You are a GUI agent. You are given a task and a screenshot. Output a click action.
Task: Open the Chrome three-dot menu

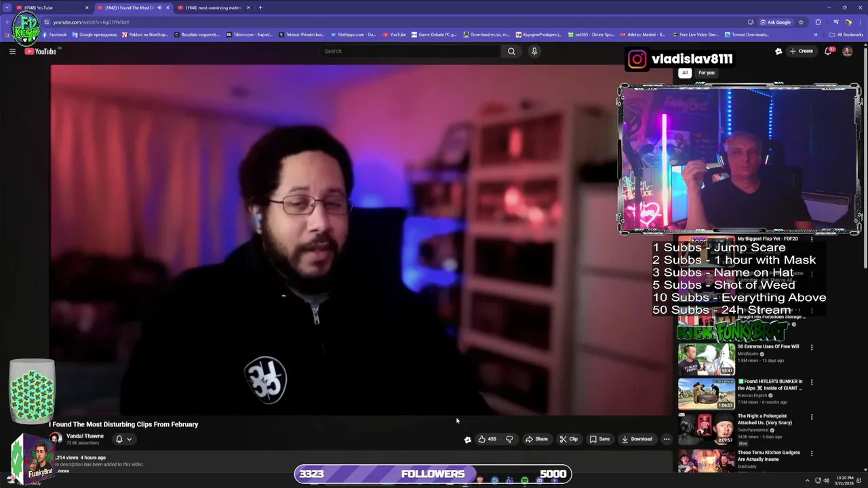859,22
